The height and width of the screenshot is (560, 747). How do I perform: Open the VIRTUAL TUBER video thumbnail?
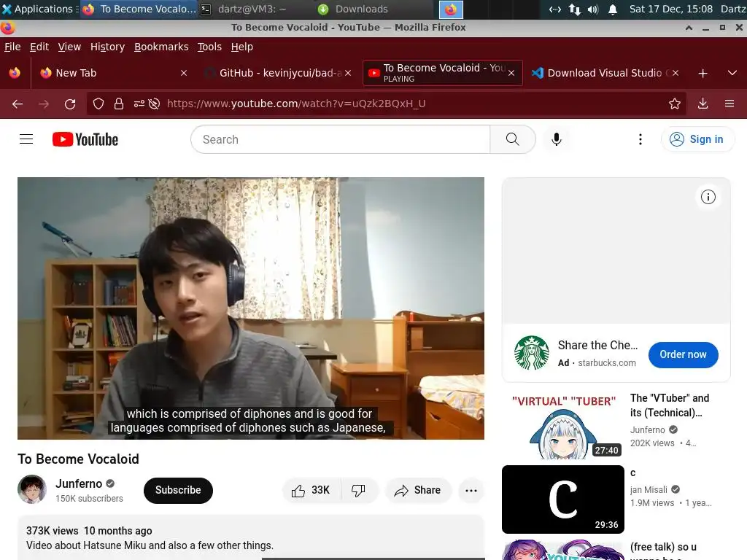(x=563, y=425)
